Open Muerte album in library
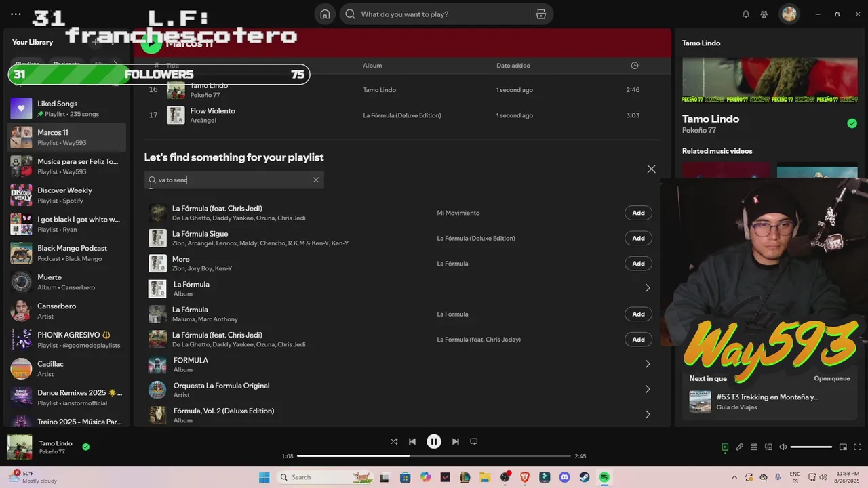 tap(66, 282)
